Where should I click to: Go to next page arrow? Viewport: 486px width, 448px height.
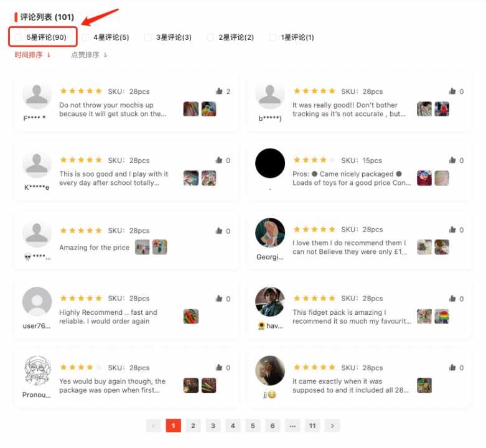point(332,426)
